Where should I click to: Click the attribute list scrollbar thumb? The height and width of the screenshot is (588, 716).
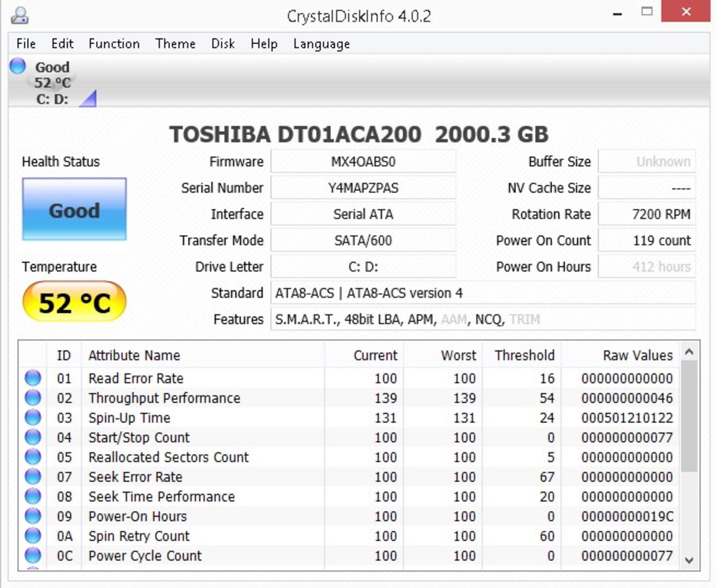689,416
